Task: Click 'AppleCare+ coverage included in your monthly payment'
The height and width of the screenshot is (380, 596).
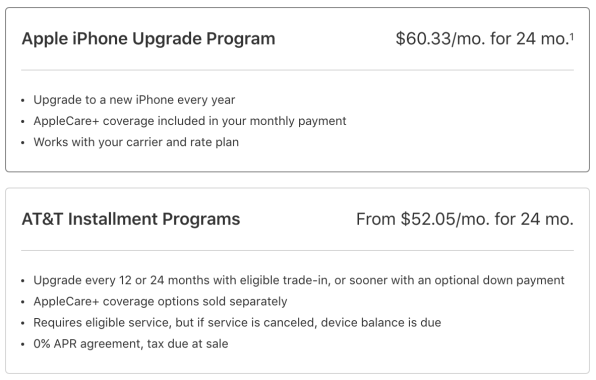Action: pos(190,121)
